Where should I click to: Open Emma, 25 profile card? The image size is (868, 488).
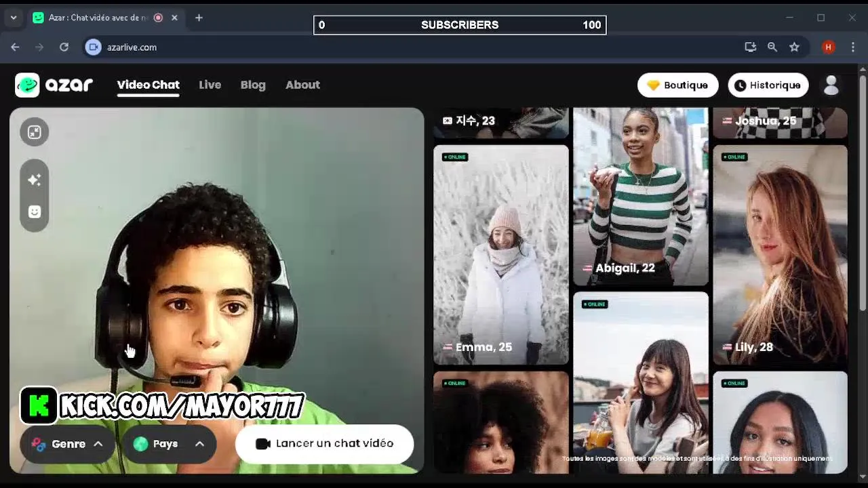pyautogui.click(x=501, y=255)
